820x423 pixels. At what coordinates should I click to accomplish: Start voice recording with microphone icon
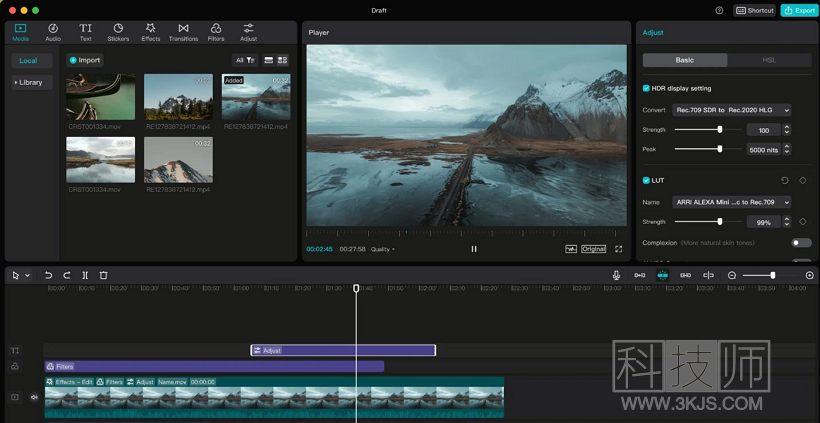point(616,275)
